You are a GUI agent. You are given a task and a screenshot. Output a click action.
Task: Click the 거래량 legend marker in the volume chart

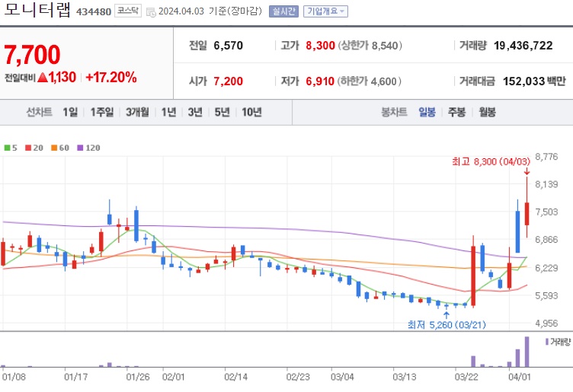coord(547,342)
